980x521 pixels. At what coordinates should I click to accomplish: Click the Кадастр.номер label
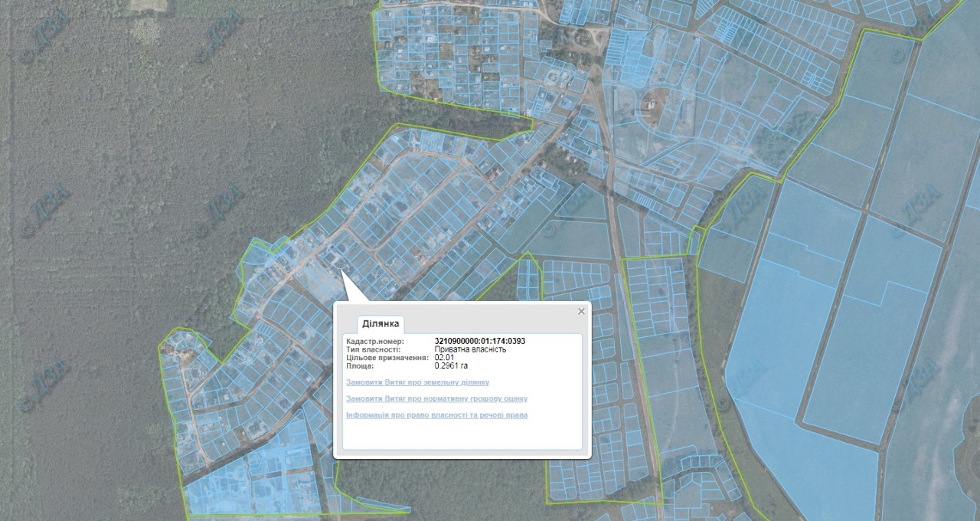[x=374, y=341]
